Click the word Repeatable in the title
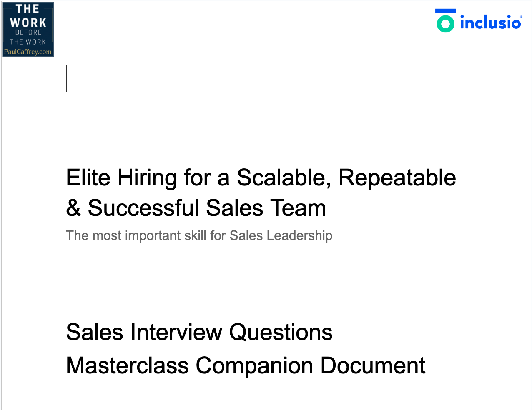532x410 pixels. pos(397,177)
